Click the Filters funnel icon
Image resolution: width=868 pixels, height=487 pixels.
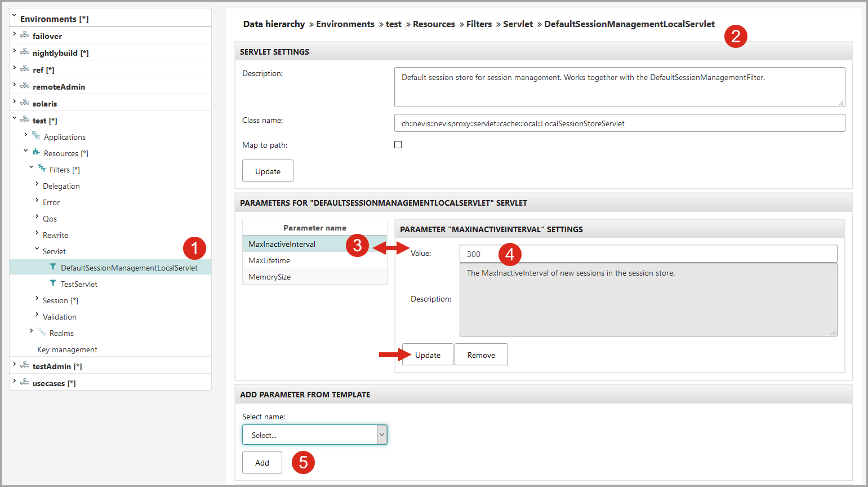click(x=42, y=169)
